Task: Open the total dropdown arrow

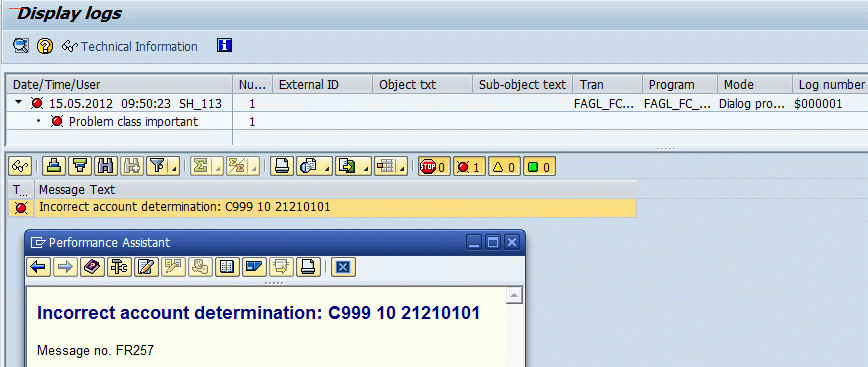Action: 218,168
